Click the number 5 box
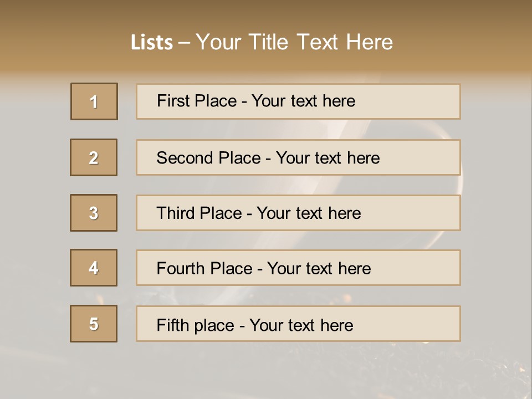The width and height of the screenshot is (532, 399). click(94, 324)
